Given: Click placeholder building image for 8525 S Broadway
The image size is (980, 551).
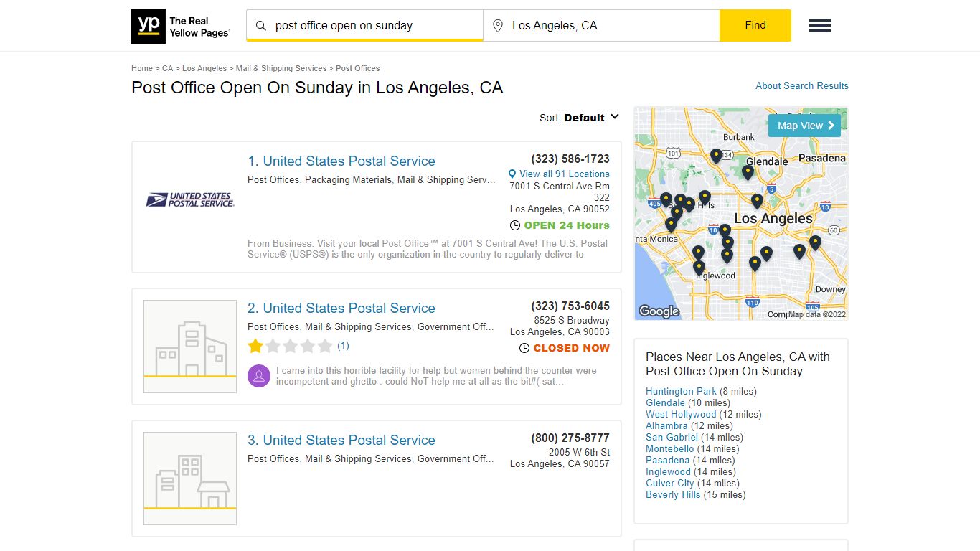Looking at the screenshot, I should pyautogui.click(x=190, y=347).
